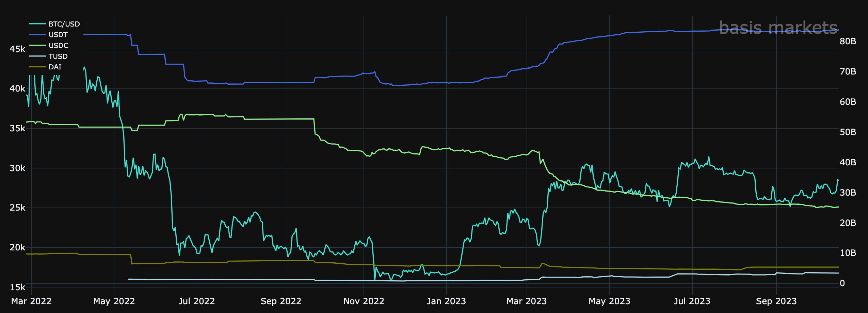The width and height of the screenshot is (868, 313).
Task: Click the 20k left axis tick
Action: (17, 247)
